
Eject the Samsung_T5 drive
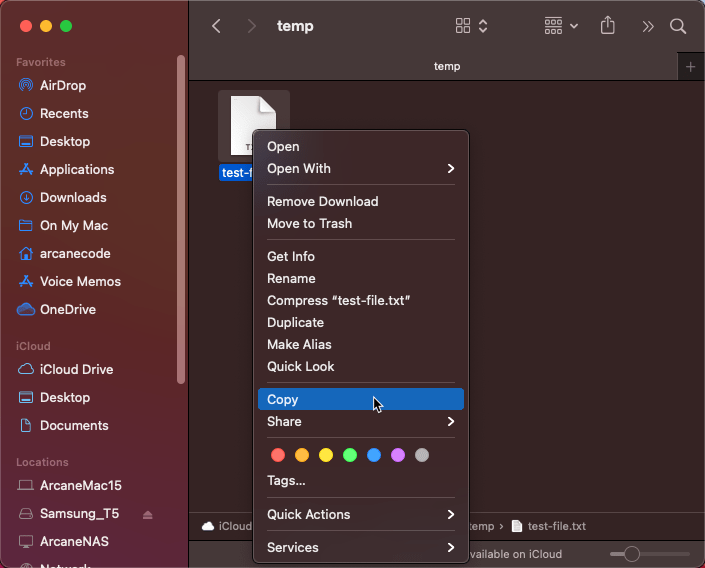[148, 514]
